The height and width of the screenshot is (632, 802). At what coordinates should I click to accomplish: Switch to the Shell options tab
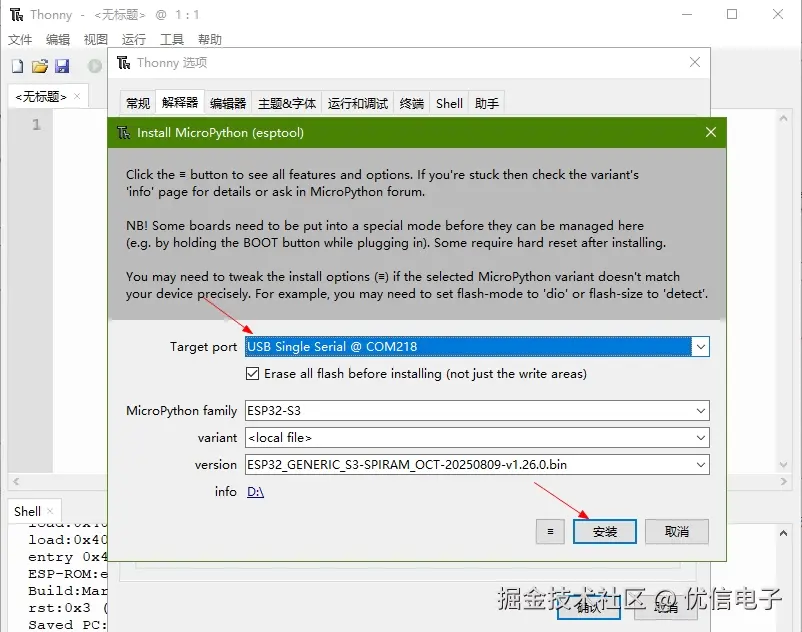[449, 103]
